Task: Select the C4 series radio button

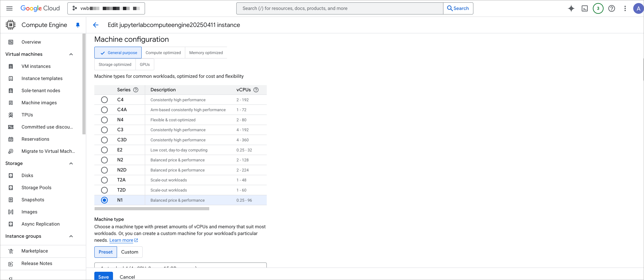Action: pos(104,100)
